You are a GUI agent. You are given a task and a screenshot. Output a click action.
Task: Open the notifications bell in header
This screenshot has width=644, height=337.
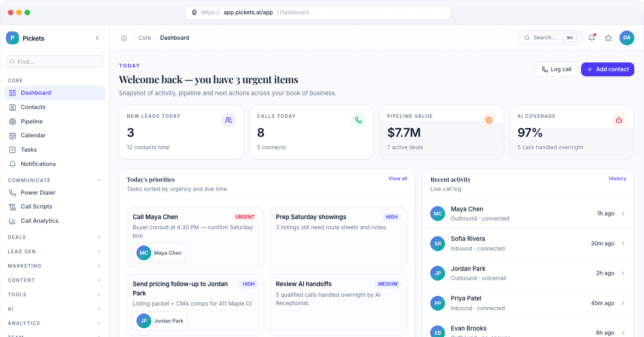click(x=592, y=38)
